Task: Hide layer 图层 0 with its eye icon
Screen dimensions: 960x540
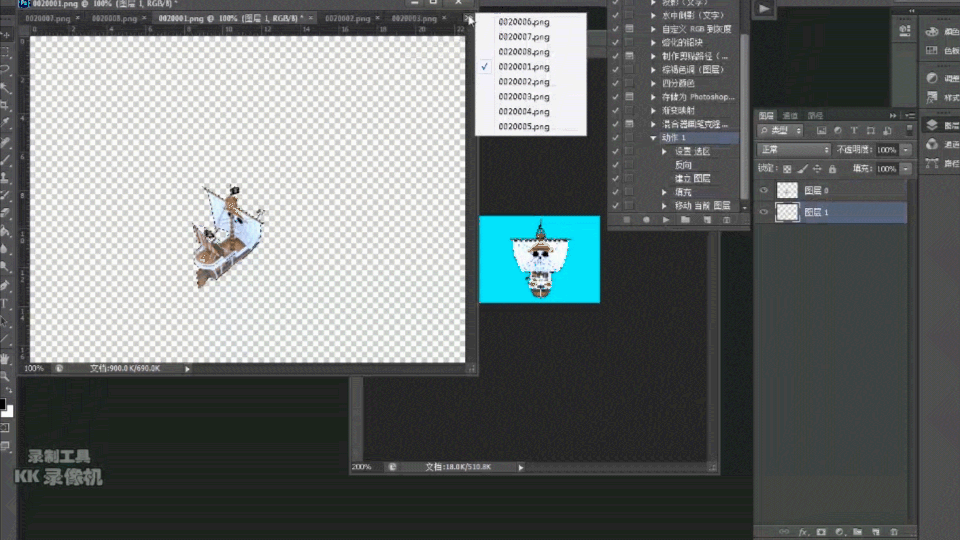Action: 763,190
